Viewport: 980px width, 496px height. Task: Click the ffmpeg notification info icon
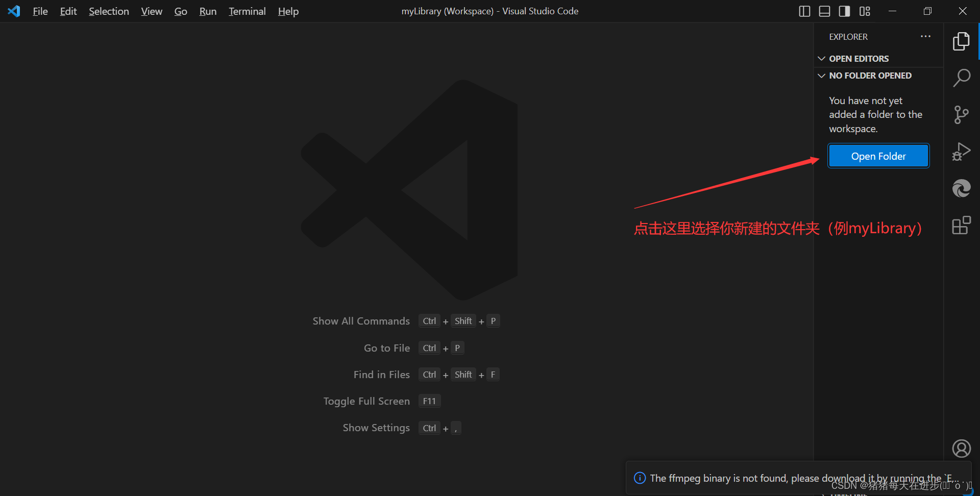pos(640,478)
